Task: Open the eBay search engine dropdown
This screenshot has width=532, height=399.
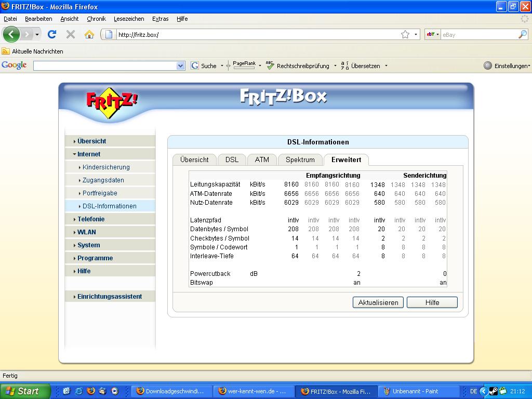Action: [x=437, y=34]
